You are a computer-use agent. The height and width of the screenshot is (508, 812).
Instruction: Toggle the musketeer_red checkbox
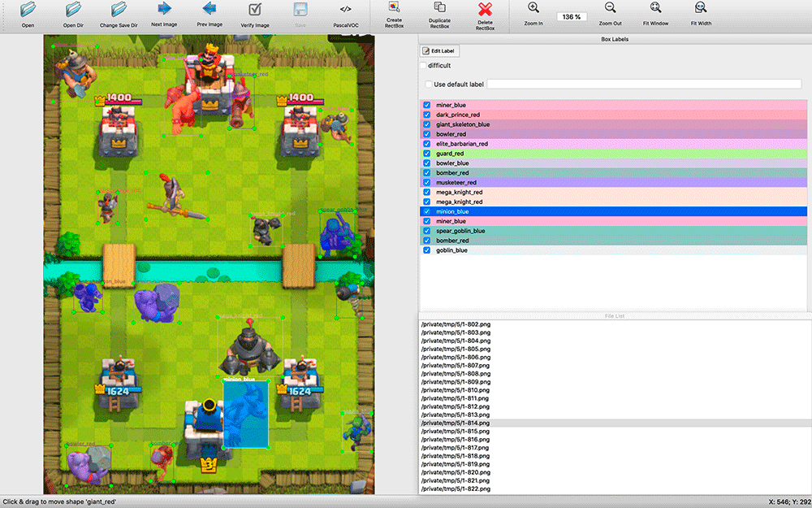427,182
